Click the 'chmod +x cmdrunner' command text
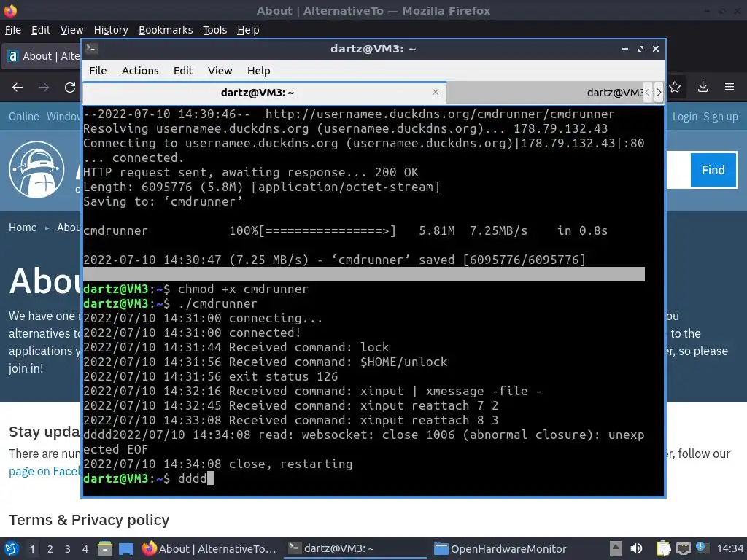This screenshot has height=560, width=747. 243,289
